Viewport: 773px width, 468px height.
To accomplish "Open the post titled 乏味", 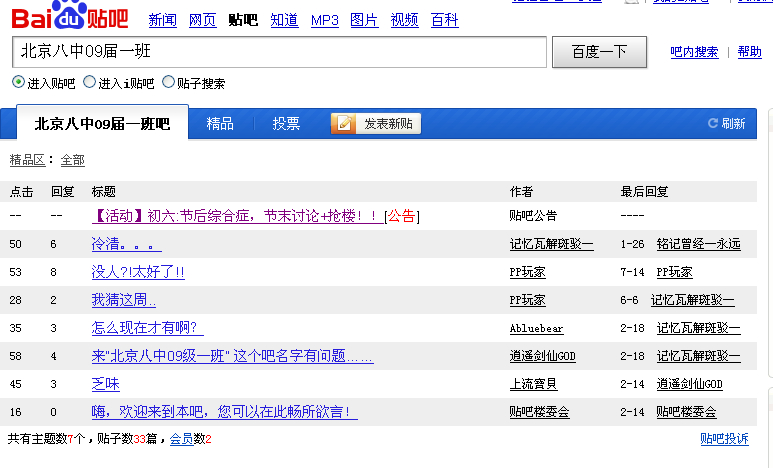I will (105, 384).
